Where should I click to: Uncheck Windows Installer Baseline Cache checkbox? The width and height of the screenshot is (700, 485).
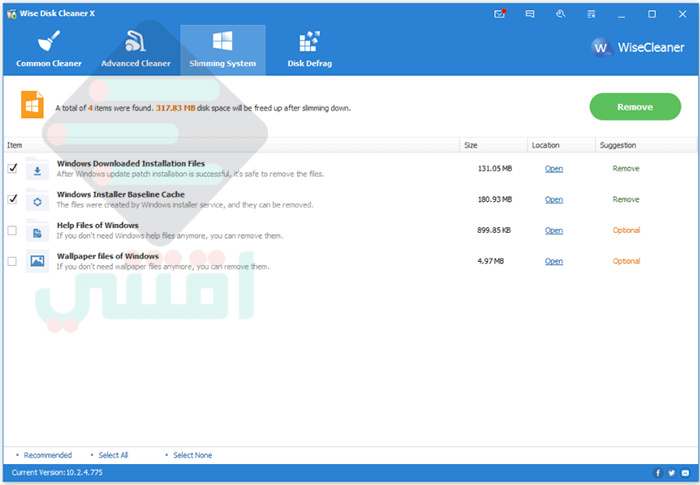pyautogui.click(x=12, y=199)
